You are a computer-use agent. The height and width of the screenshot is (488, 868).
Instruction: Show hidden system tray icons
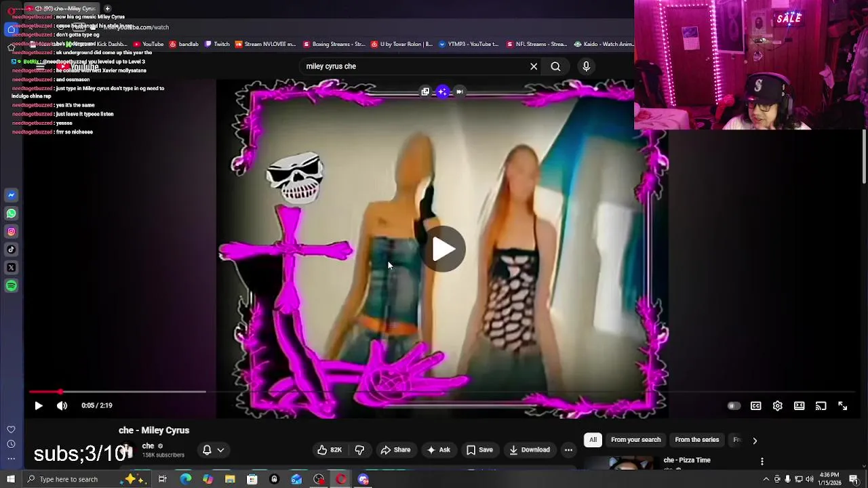pyautogui.click(x=766, y=479)
